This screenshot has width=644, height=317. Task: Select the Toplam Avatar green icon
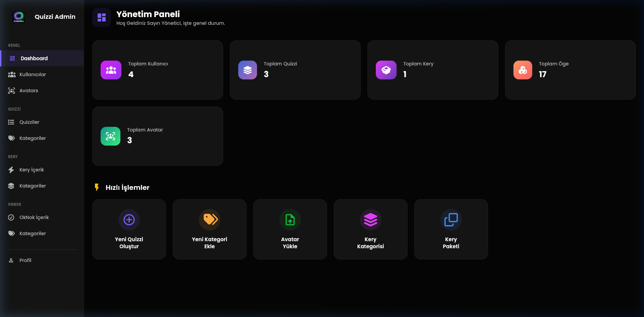pos(110,136)
